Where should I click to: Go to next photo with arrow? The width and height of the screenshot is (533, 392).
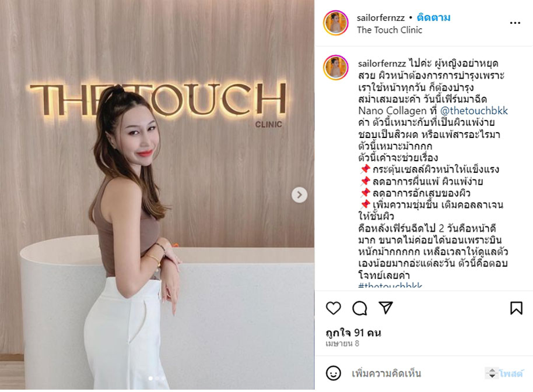[x=300, y=195]
